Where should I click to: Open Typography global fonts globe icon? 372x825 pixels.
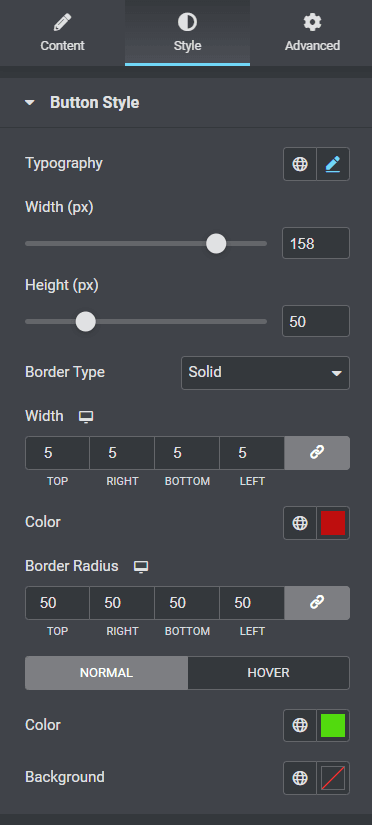click(x=300, y=164)
